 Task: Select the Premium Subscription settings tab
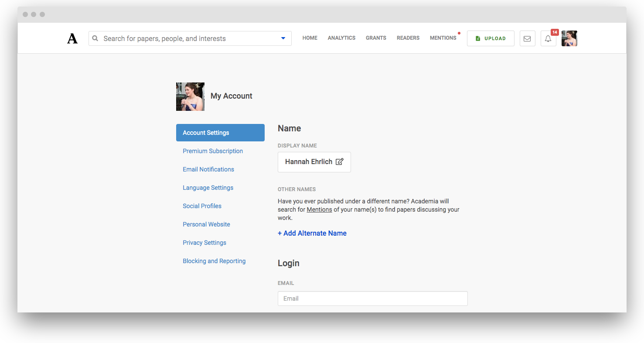tap(213, 151)
